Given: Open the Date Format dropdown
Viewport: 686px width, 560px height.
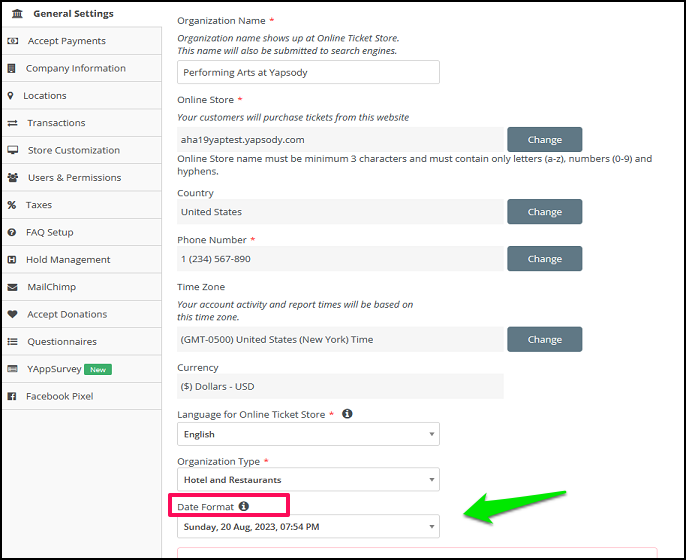Looking at the screenshot, I should [x=308, y=526].
